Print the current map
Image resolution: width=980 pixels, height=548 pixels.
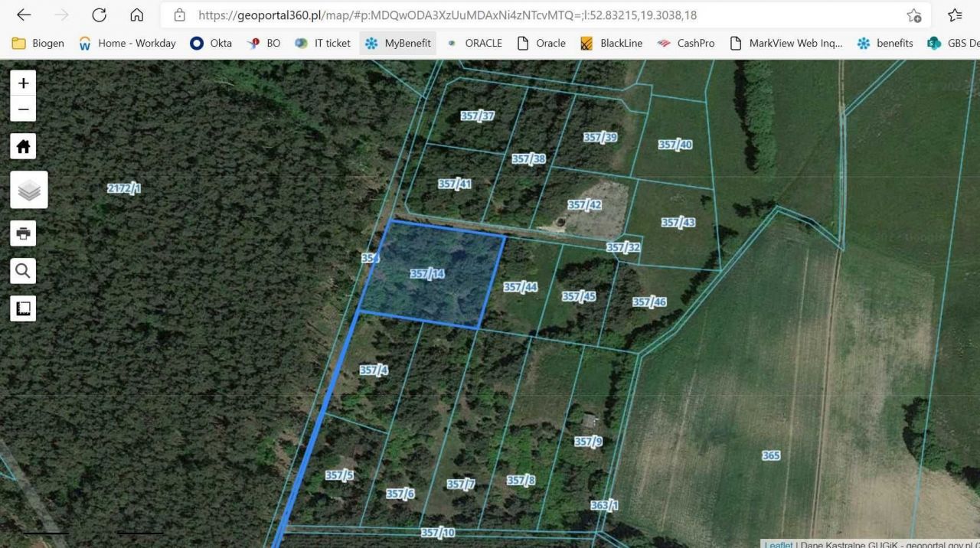point(23,233)
